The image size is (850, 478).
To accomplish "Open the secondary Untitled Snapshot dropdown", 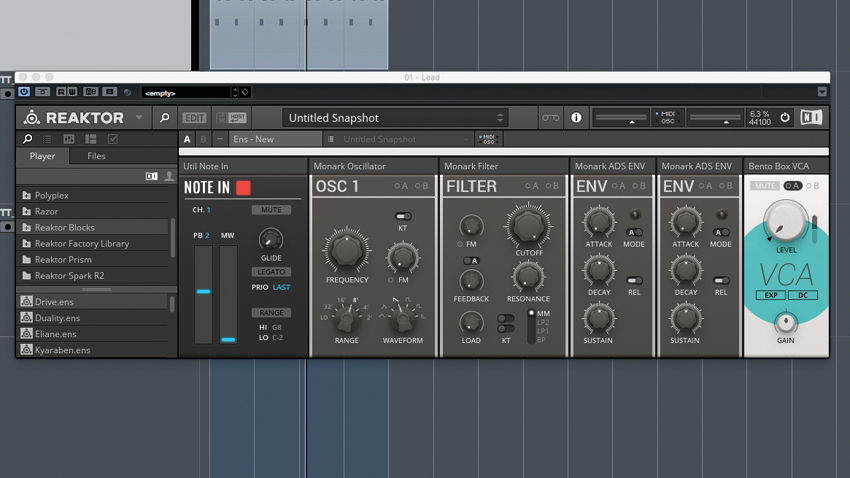I will tap(405, 139).
